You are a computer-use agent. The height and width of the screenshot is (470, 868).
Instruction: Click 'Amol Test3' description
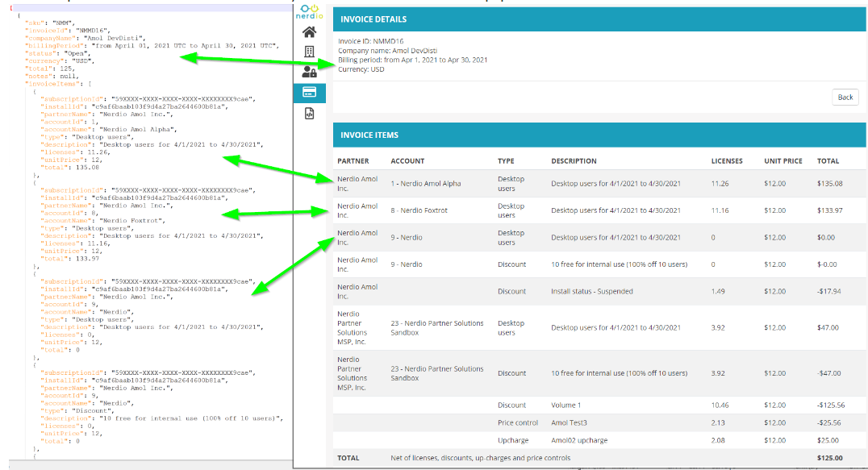569,423
